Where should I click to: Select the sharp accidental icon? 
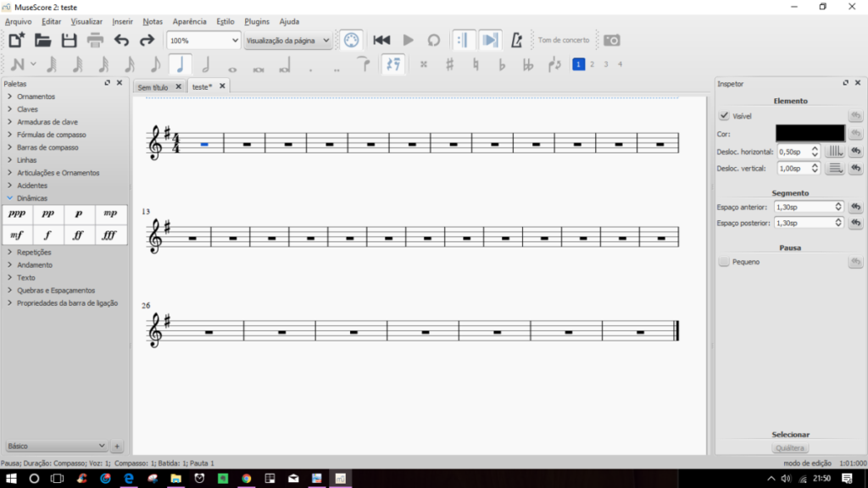point(449,64)
